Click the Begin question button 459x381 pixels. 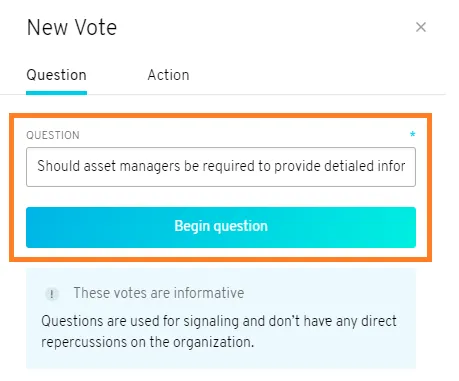point(221,227)
